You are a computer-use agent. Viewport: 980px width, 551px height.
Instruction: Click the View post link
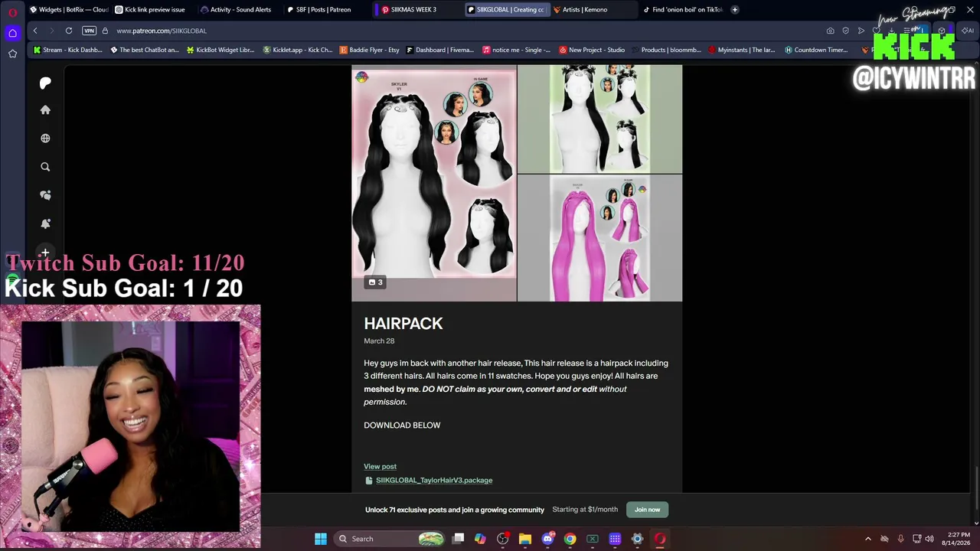(380, 467)
